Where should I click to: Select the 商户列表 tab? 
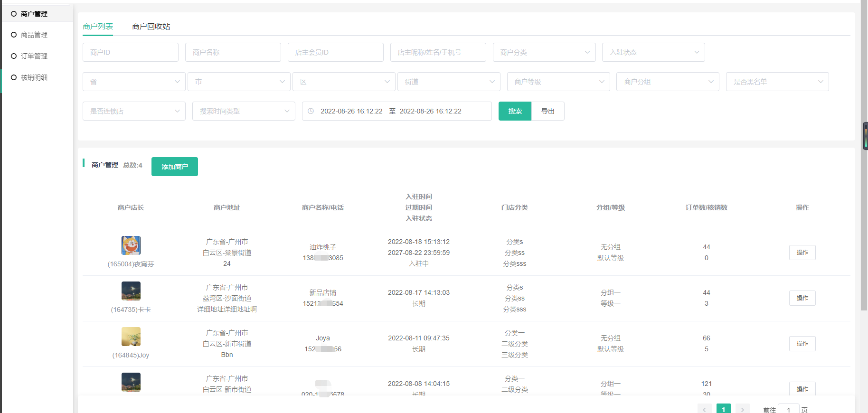(98, 27)
